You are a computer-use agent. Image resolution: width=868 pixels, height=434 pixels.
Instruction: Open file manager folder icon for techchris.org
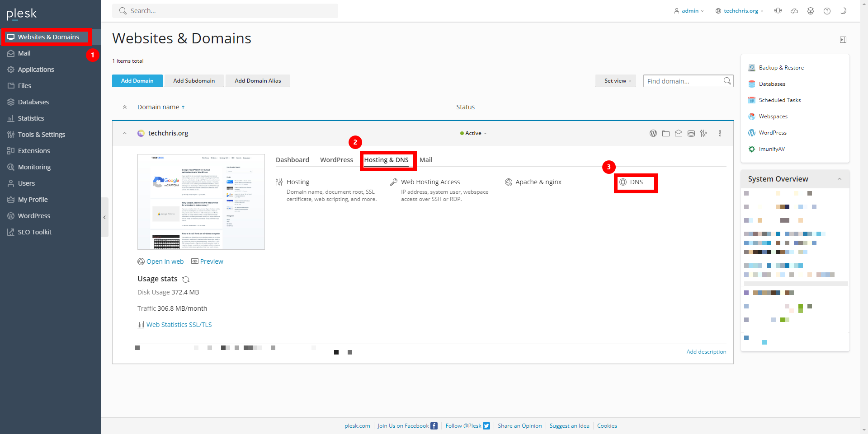665,133
